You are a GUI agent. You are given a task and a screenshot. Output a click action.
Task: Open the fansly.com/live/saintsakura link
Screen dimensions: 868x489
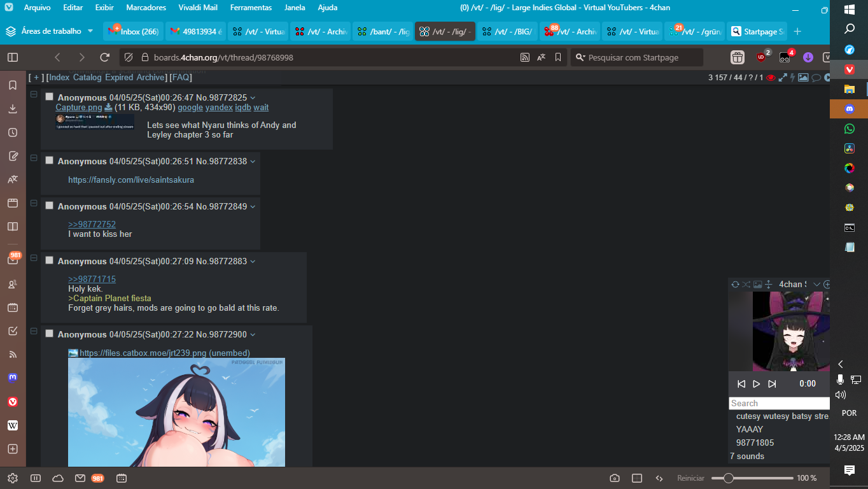(131, 180)
